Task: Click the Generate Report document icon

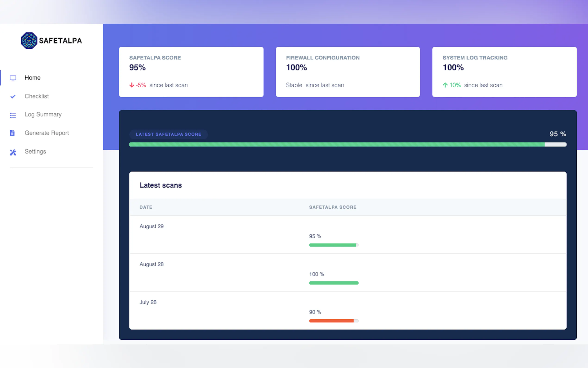Action: [12, 133]
